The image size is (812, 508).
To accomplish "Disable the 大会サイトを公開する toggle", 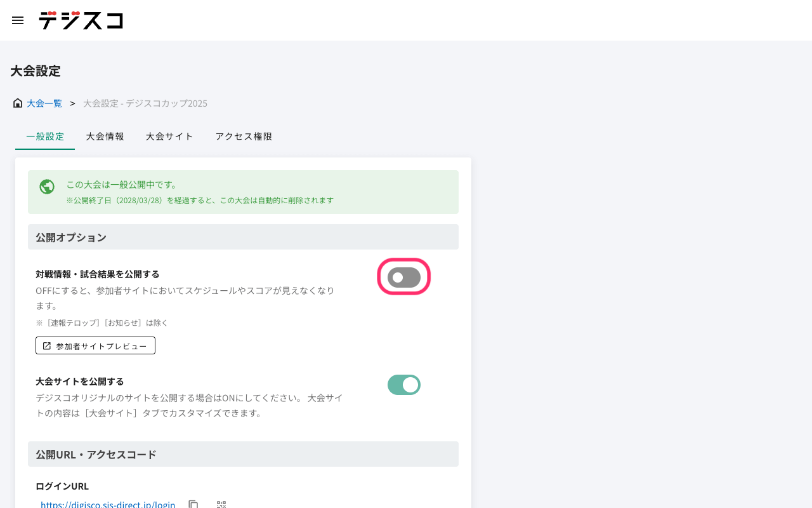I will (404, 385).
